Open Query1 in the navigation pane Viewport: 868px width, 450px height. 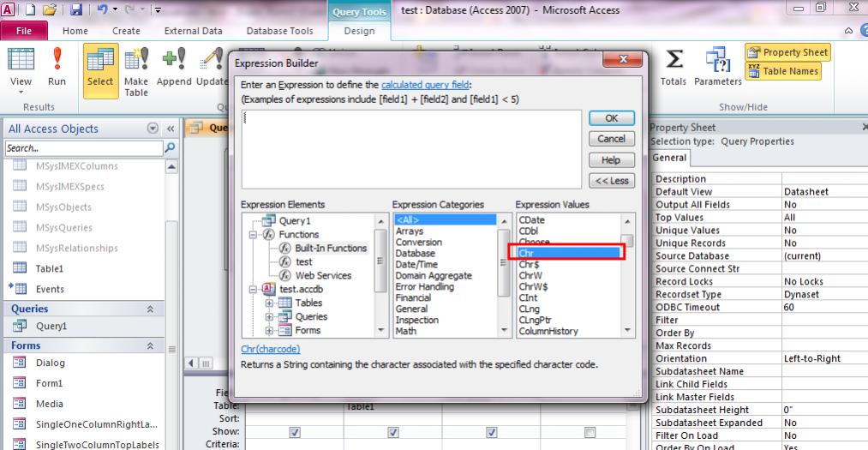(x=51, y=326)
